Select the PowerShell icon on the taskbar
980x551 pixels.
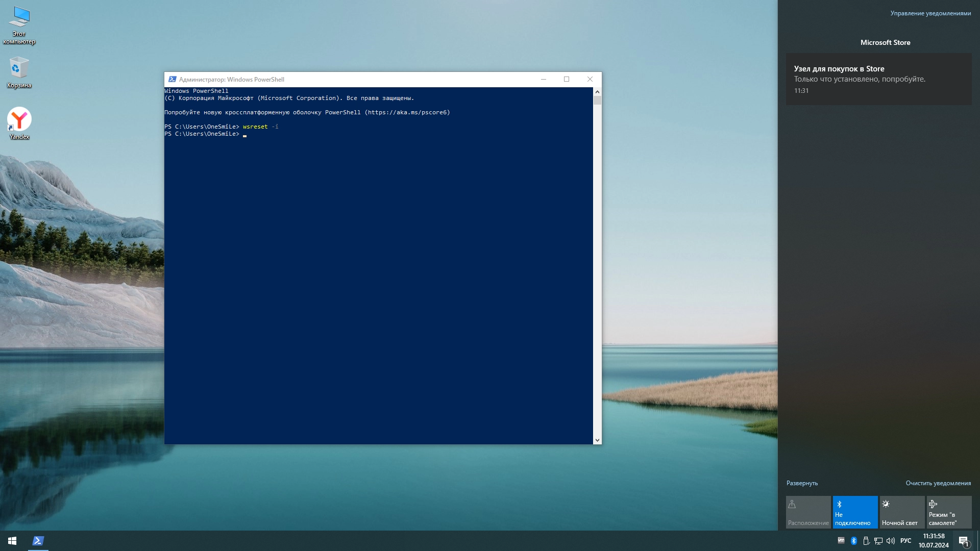38,540
